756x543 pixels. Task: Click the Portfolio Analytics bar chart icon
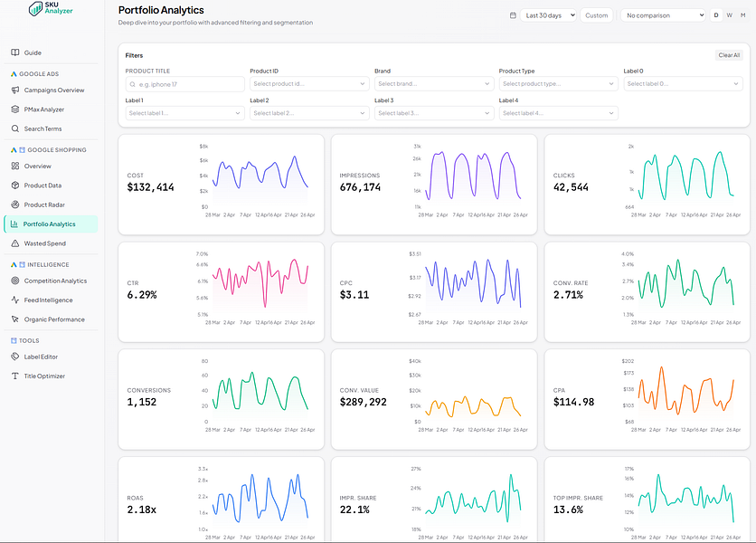pos(14,224)
